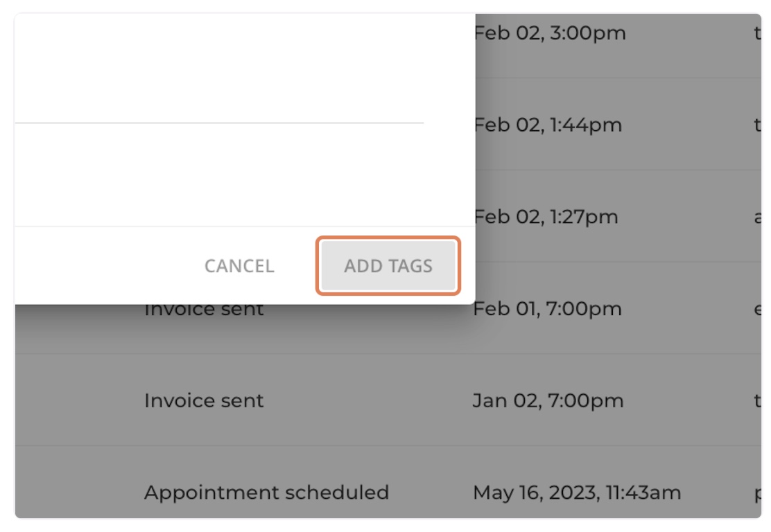Viewport: 771px width, 532px height.
Task: Click the Jan 02, 7:00pm timestamp
Action: [548, 400]
